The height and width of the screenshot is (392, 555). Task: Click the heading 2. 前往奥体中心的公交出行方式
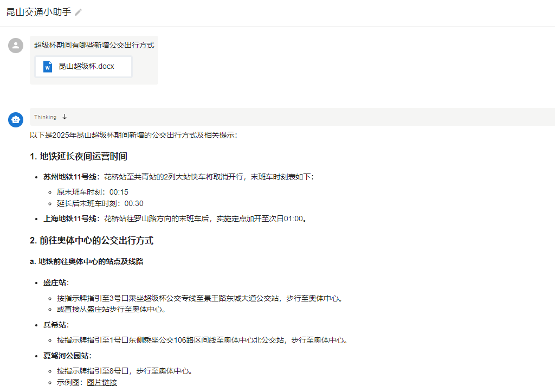tap(92, 240)
